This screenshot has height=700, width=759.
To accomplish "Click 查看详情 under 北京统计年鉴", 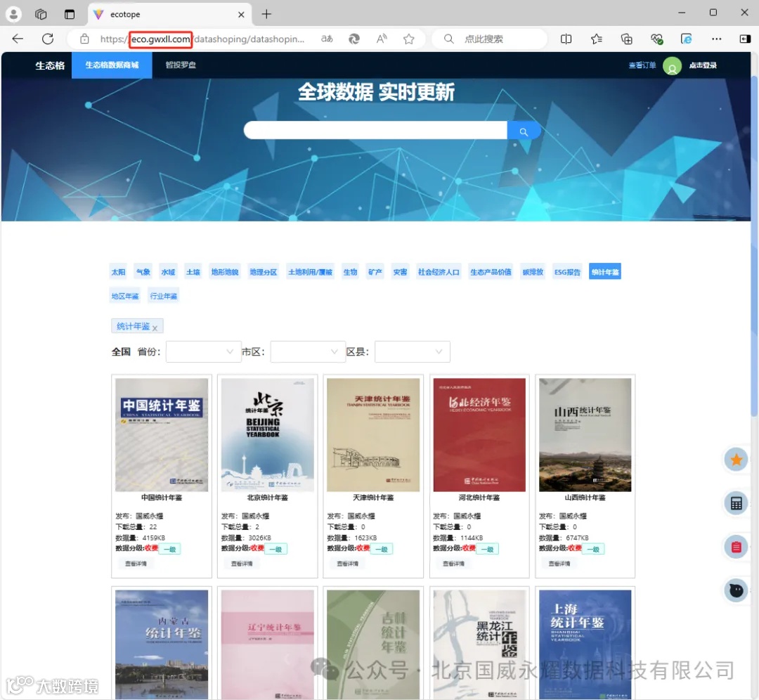I will click(242, 564).
